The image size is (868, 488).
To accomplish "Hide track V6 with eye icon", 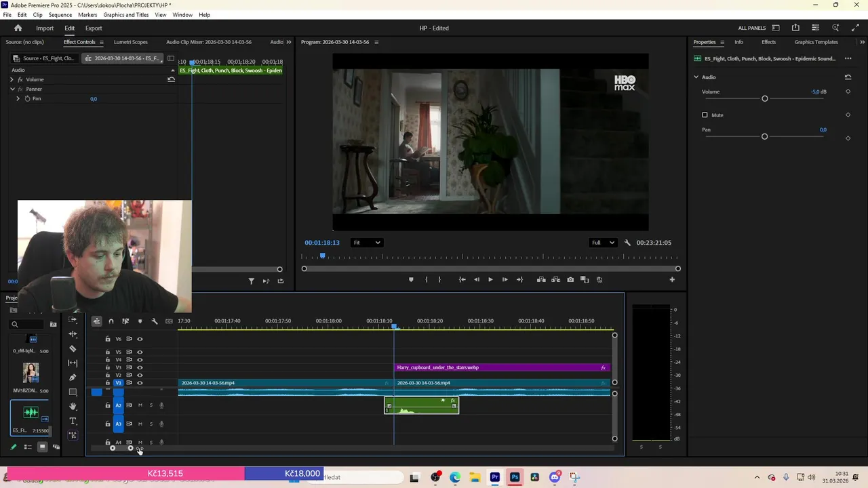I will 140,339.
